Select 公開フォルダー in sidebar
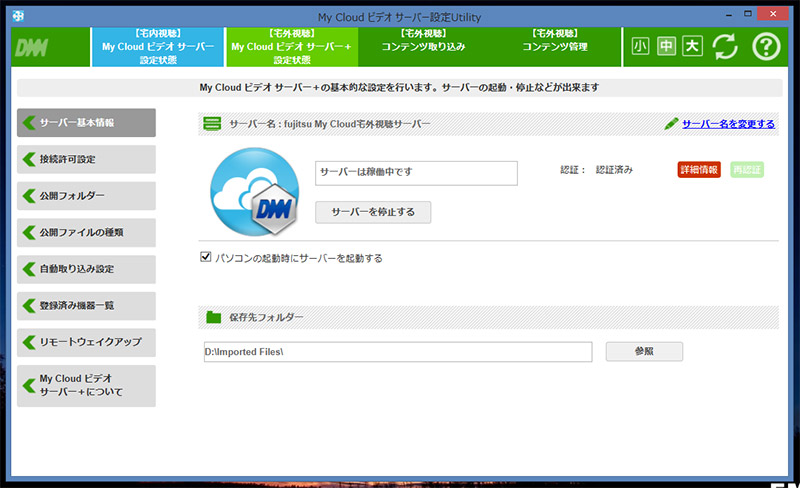The height and width of the screenshot is (488, 800). (x=87, y=196)
